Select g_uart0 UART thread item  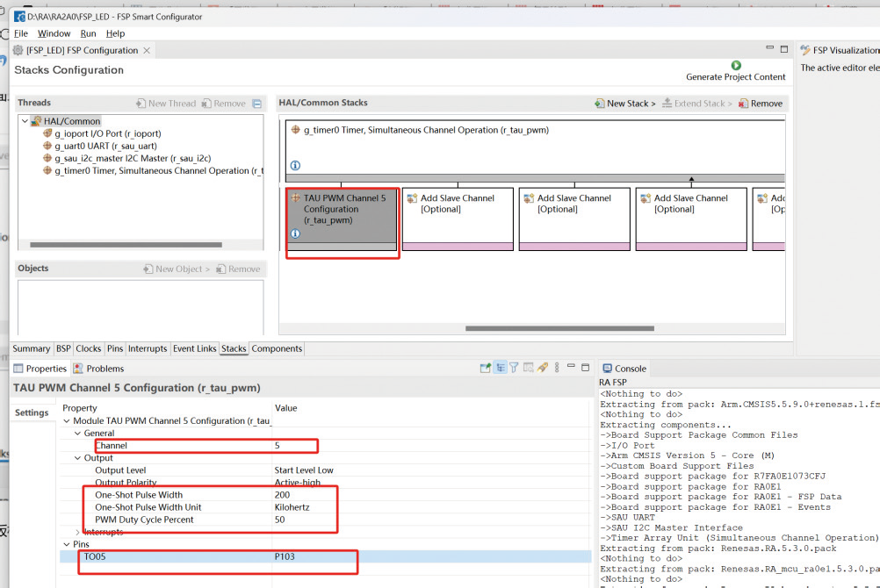tap(105, 146)
